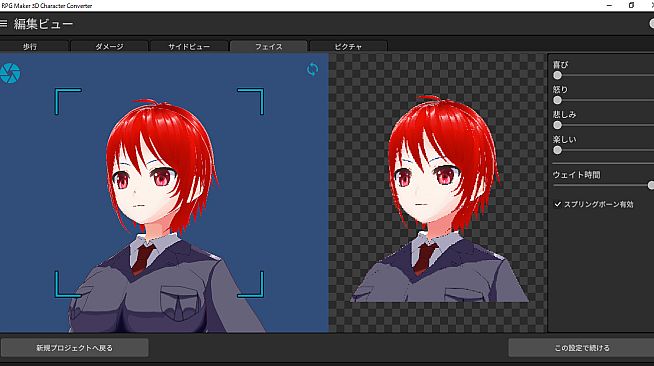Click この設定で続ける button
The height and width of the screenshot is (366, 654).
[581, 348]
